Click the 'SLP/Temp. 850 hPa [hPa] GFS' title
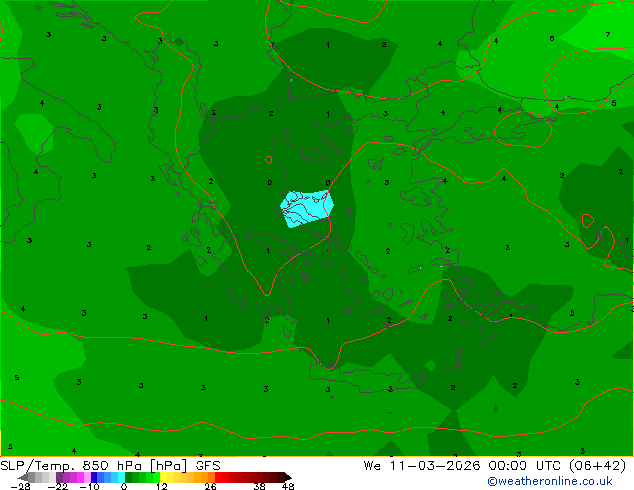The height and width of the screenshot is (490, 634). pyautogui.click(x=110, y=466)
